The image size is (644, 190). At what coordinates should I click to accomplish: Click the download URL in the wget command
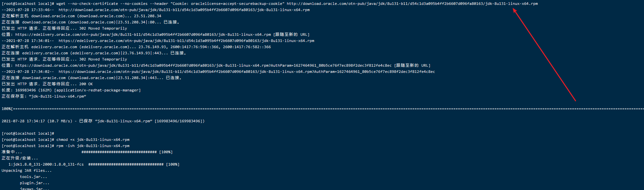(x=412, y=4)
